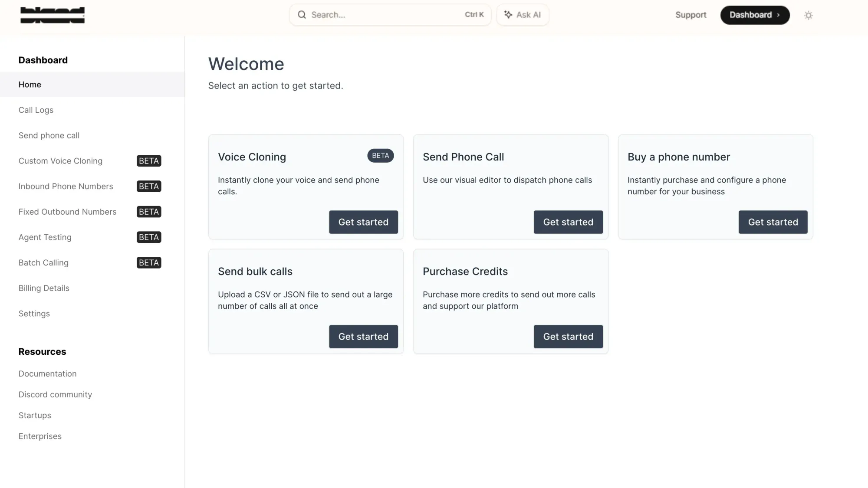Screen dimensions: 868x488
Task: Open the Ask AI assistant
Action: point(523,14)
